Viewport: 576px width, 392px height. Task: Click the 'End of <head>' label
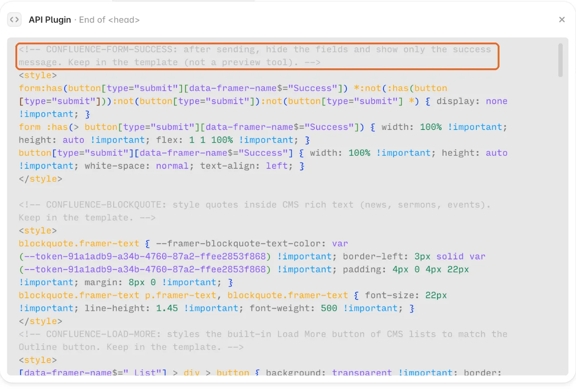(x=109, y=19)
